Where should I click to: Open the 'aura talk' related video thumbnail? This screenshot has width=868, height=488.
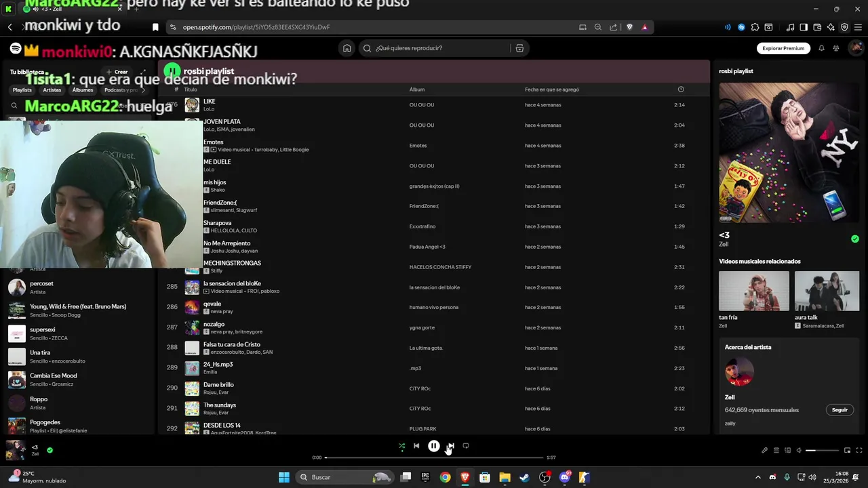(827, 291)
